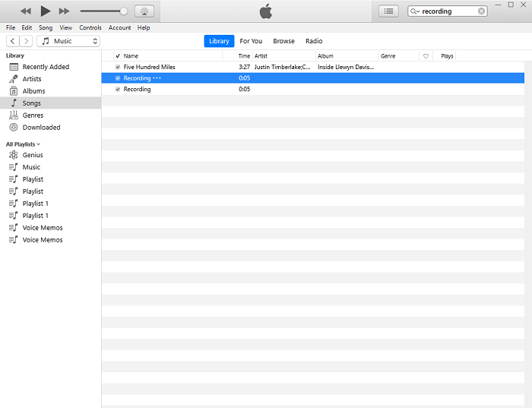Click the Play button
The height and width of the screenshot is (408, 532).
tap(45, 11)
